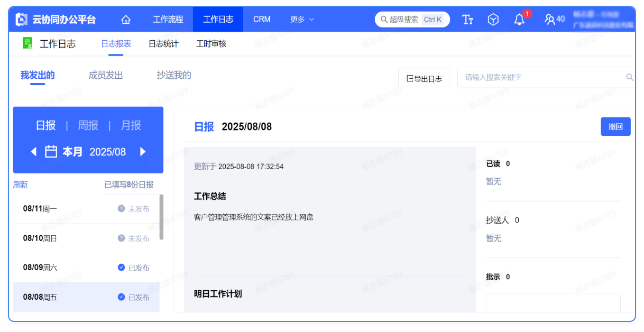The height and width of the screenshot is (332, 644).
Task: Click the date list vertical scrollbar
Action: click(161, 217)
